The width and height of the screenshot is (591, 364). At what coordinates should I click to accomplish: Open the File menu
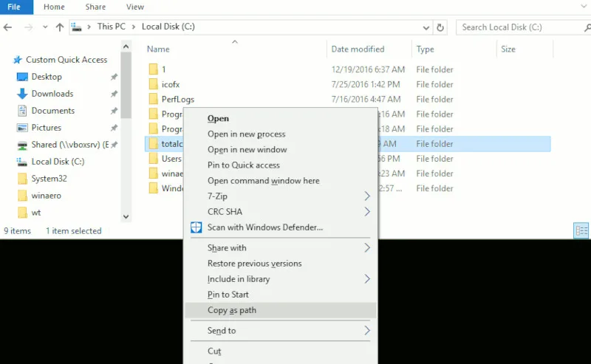point(16,7)
